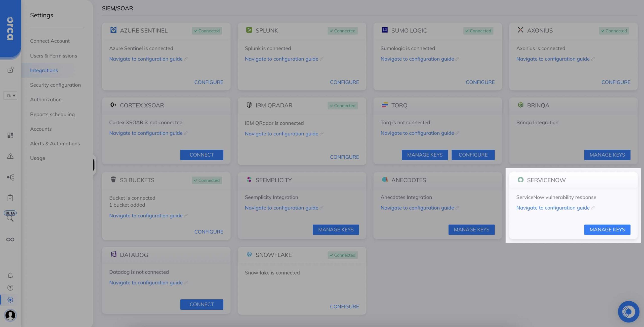Open the Splunk configuration guide link

click(281, 59)
